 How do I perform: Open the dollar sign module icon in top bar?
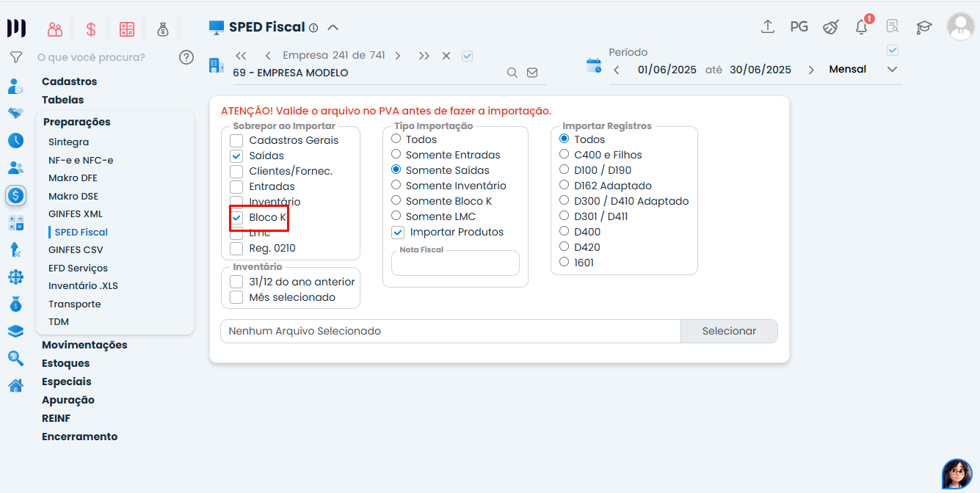point(91,29)
